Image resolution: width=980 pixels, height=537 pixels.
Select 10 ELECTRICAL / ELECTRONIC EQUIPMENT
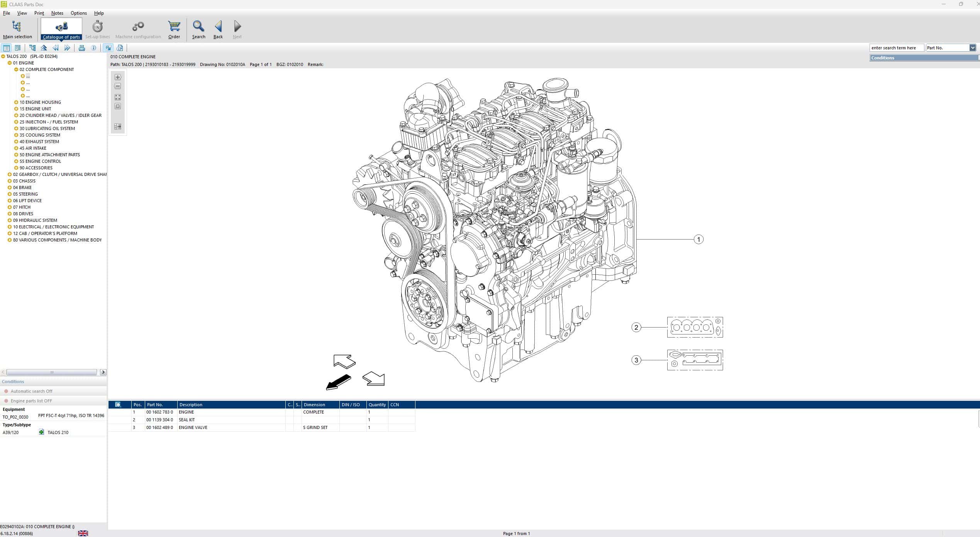53,227
